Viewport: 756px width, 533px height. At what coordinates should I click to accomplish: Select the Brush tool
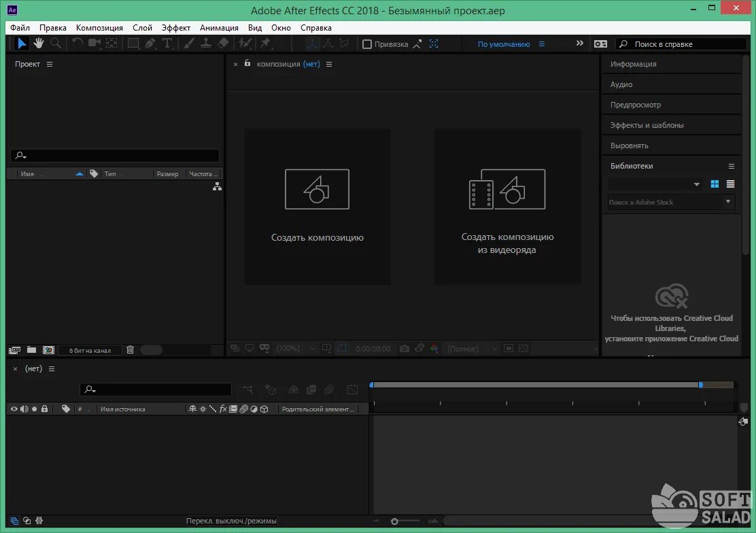(x=188, y=44)
